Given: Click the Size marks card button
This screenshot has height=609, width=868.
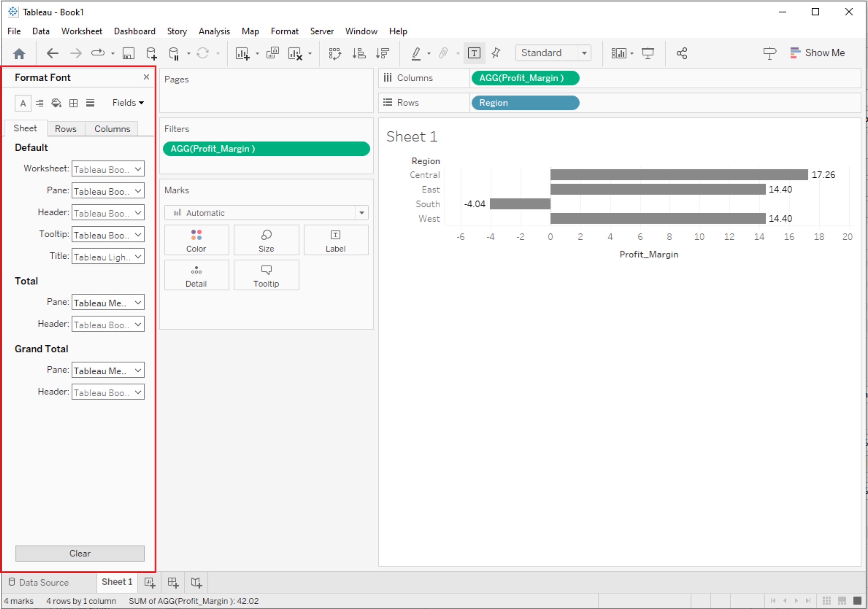Looking at the screenshot, I should click(x=266, y=240).
